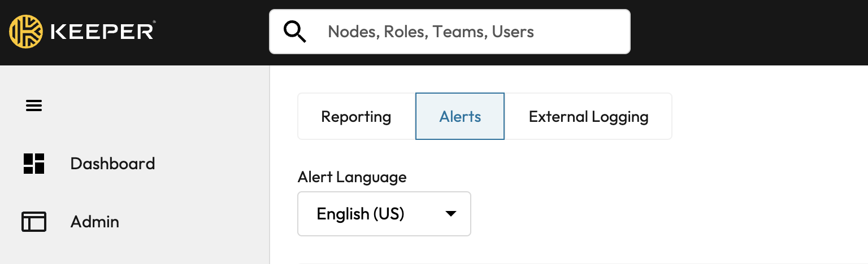The image size is (868, 264).
Task: Click the KEEPER wordmark in the header
Action: (x=103, y=32)
